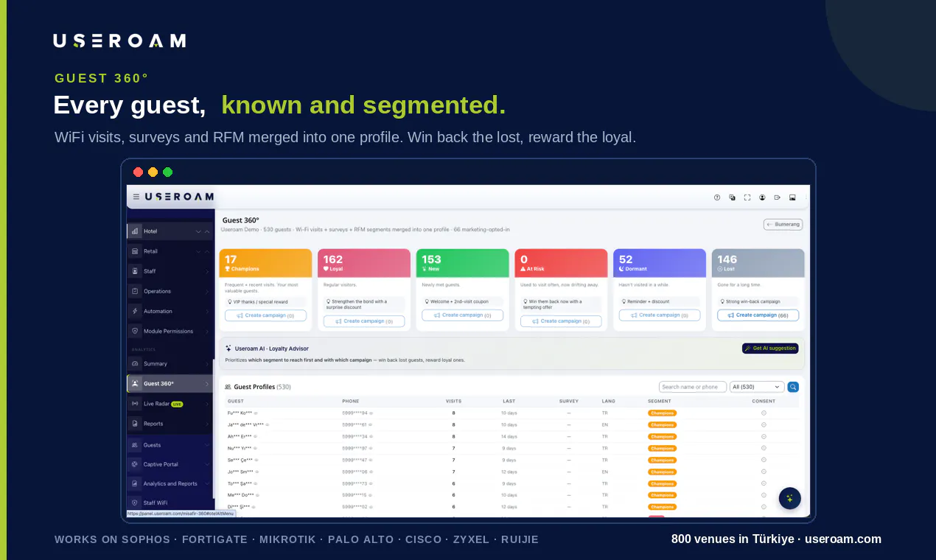Collapse the Hotel section in sidebar

[x=207, y=231]
